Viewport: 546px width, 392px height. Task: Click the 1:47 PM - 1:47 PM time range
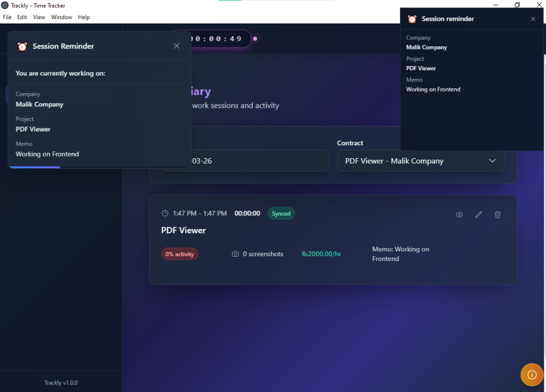click(200, 213)
